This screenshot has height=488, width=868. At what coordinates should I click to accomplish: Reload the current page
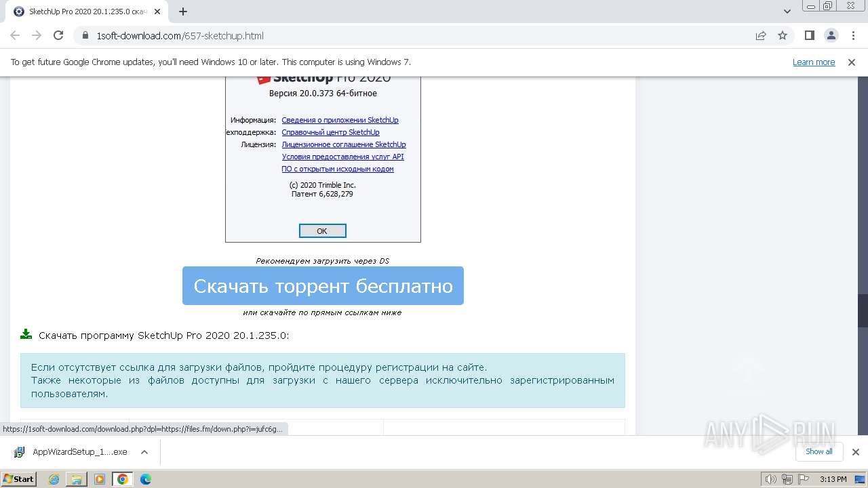pyautogui.click(x=58, y=35)
